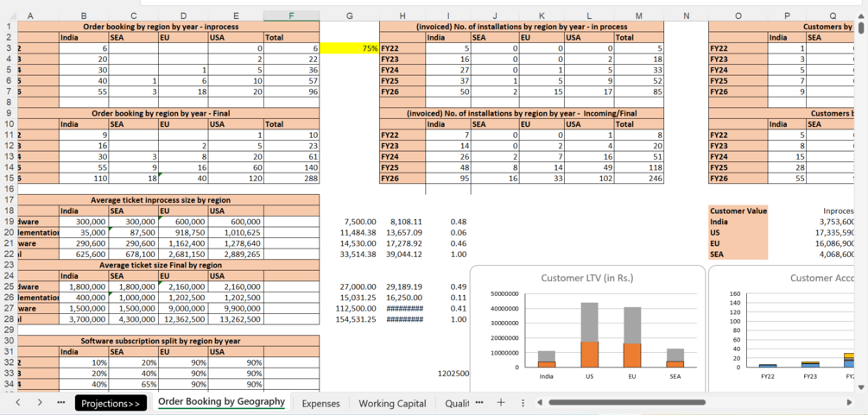Viewport: 868px width, 415px height.
Task: Select row 16 header
Action: [x=9, y=189]
